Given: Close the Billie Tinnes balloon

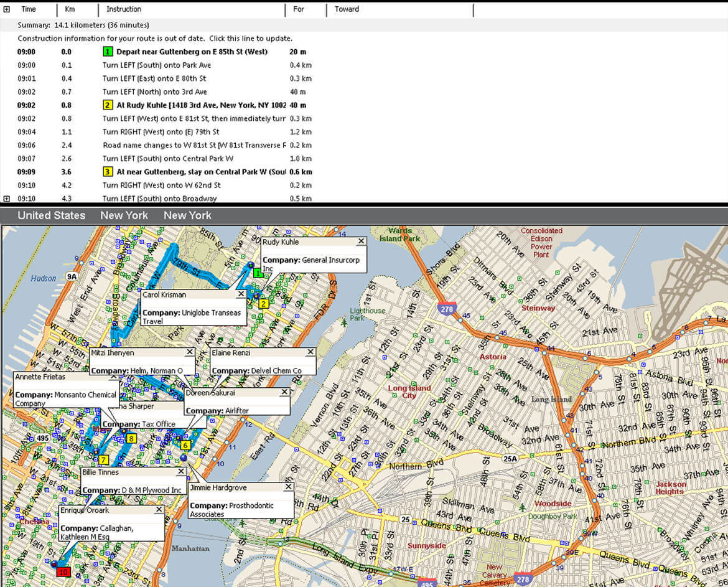Looking at the screenshot, I should coord(181,471).
